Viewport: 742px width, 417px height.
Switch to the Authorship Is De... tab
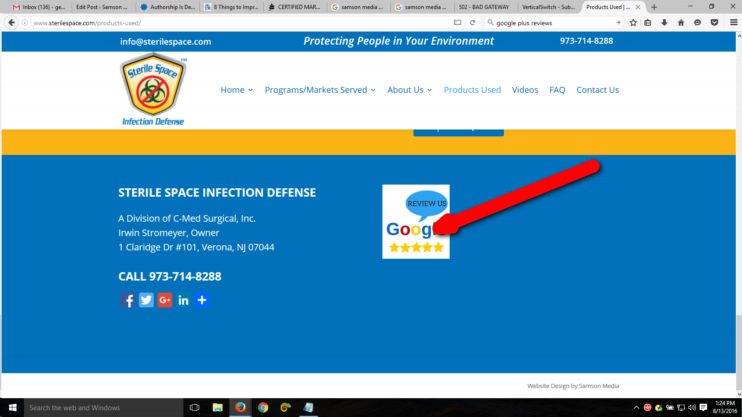coord(168,7)
